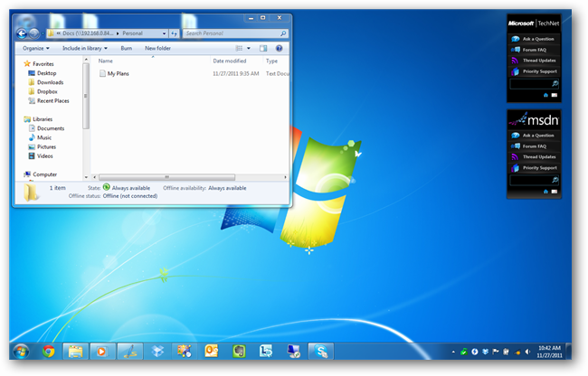The height and width of the screenshot is (376, 588).
Task: Click the volume speaker tray icon
Action: 527,352
